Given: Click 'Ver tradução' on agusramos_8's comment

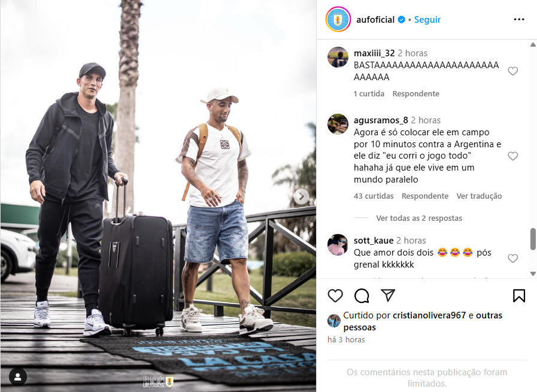Looking at the screenshot, I should (x=479, y=196).
